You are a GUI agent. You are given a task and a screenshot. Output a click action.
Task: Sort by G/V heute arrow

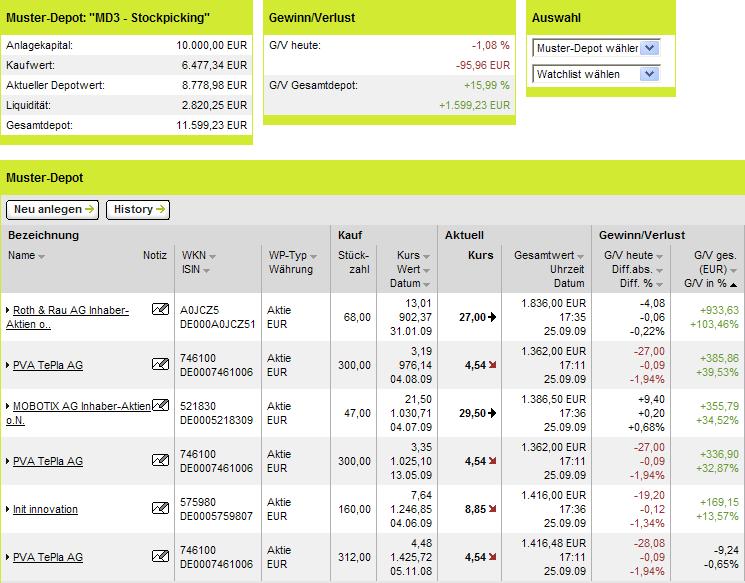(x=659, y=257)
